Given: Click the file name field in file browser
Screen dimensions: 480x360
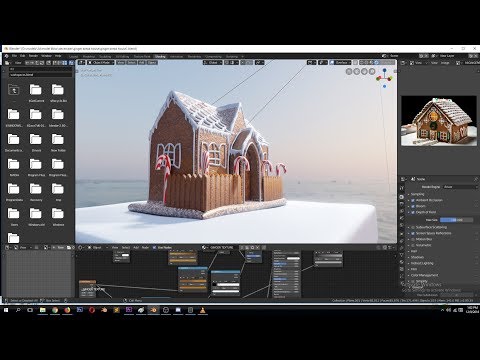Looking at the screenshot, I should pos(40,75).
